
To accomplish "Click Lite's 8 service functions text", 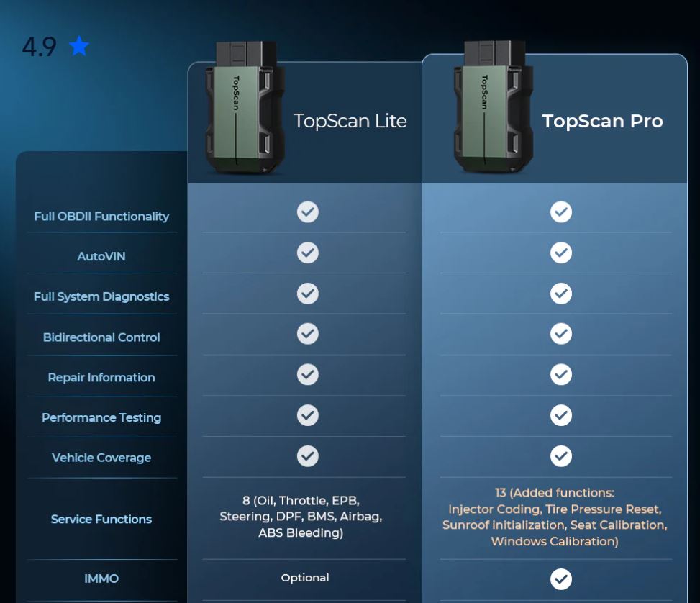I will [x=301, y=517].
